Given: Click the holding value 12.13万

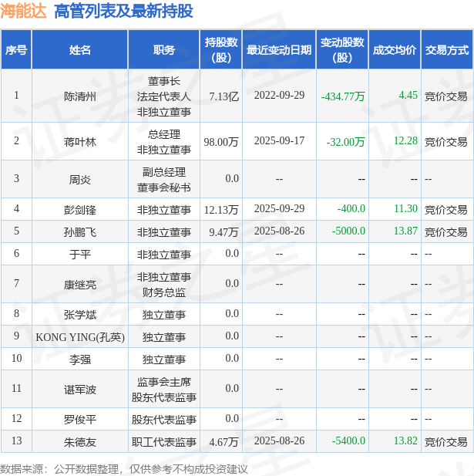Looking at the screenshot, I should click(x=221, y=210).
